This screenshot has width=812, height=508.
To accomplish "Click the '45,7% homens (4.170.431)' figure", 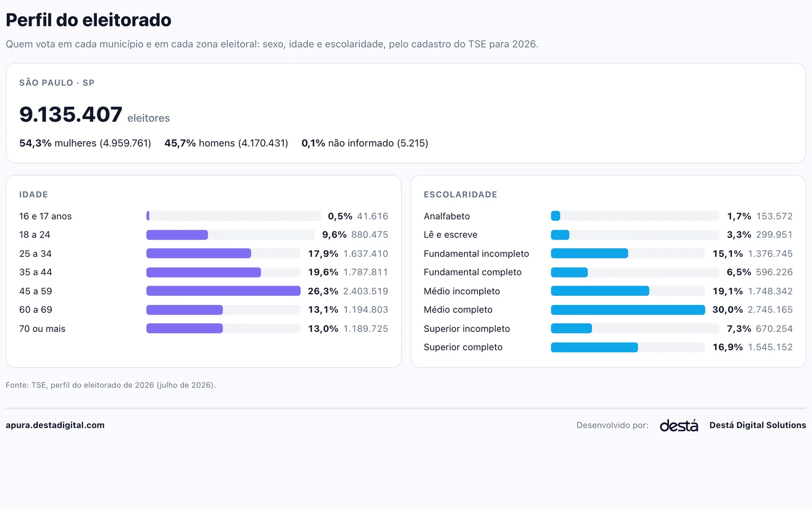I will point(226,143).
